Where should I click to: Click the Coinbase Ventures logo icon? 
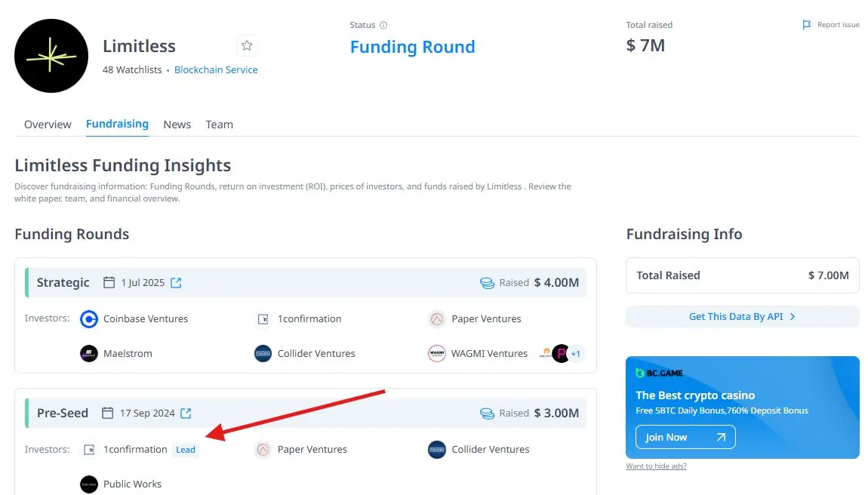point(88,319)
